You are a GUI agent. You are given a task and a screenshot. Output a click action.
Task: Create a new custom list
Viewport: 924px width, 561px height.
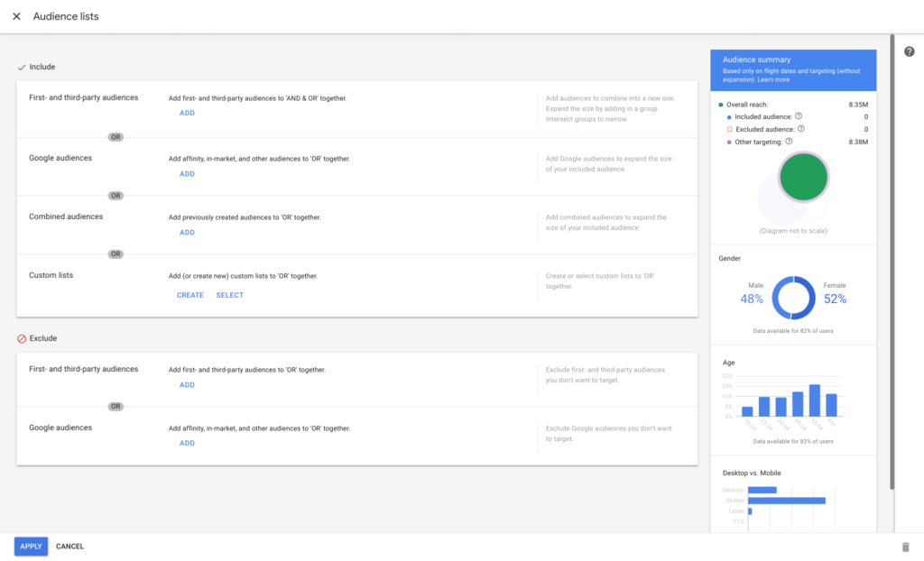click(x=190, y=295)
